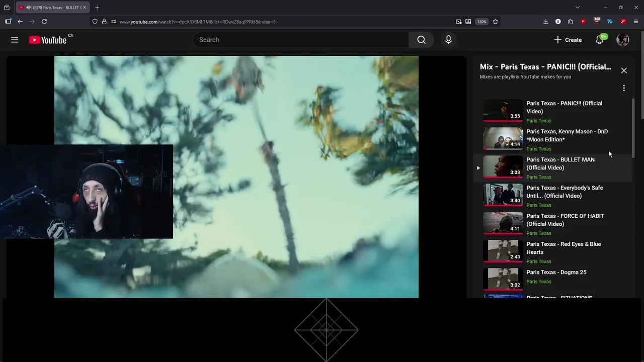
Task: Click the Dogma 25 thumbnail showing 3:02
Action: pyautogui.click(x=503, y=279)
